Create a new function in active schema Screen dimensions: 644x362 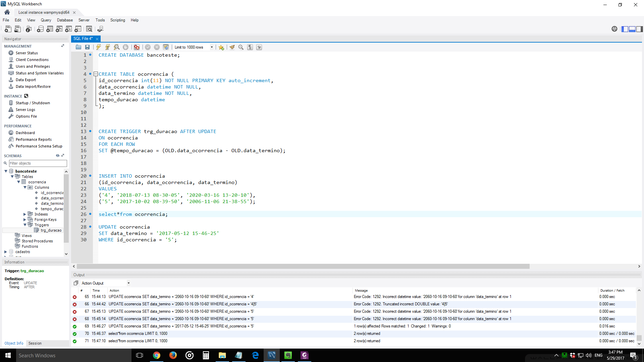78,29
